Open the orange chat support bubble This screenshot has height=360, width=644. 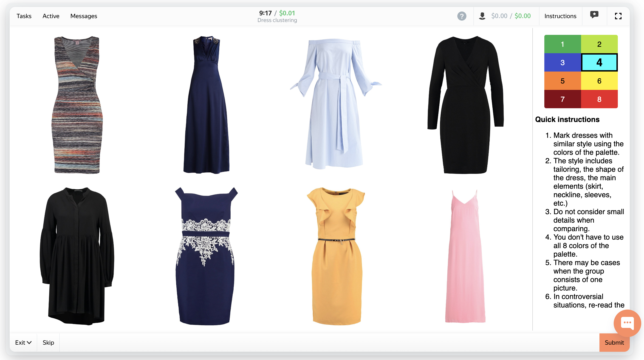(x=627, y=323)
